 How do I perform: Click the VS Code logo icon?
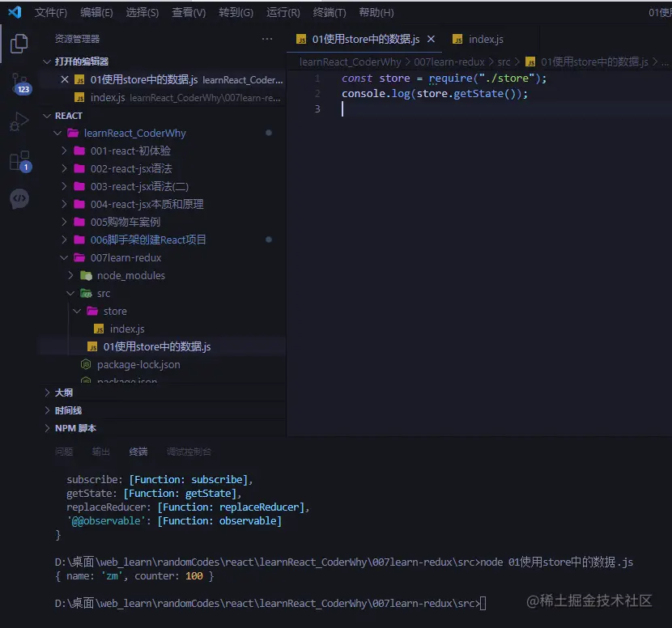point(15,12)
